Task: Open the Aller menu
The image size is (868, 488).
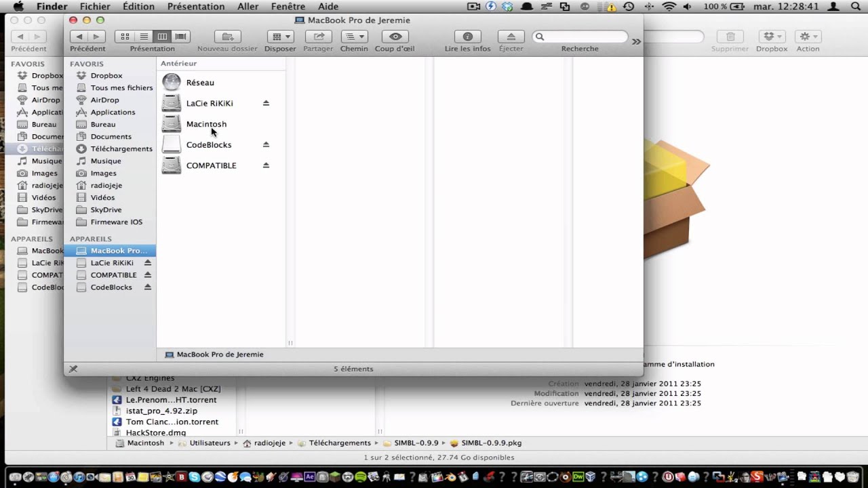Action: click(248, 7)
